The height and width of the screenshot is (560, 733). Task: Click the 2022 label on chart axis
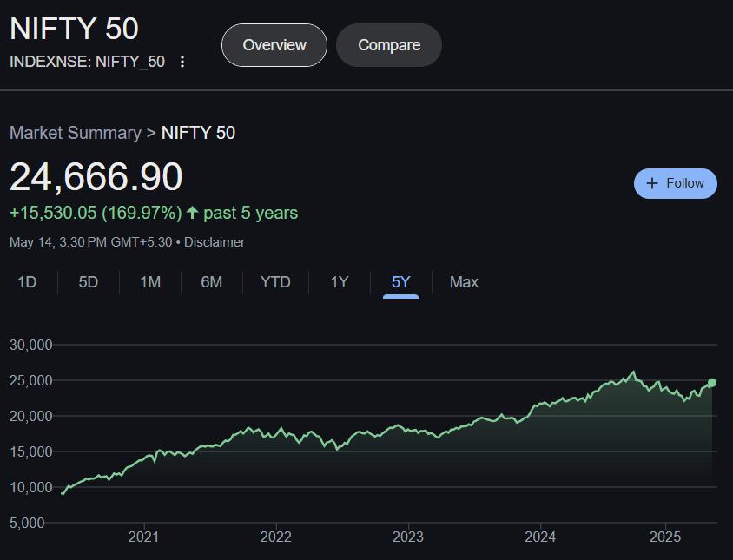276,537
